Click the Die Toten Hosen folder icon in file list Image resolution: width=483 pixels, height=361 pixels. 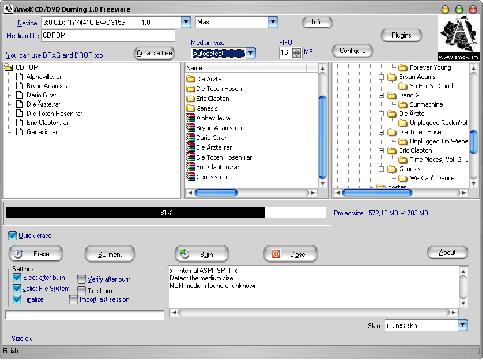(191, 89)
